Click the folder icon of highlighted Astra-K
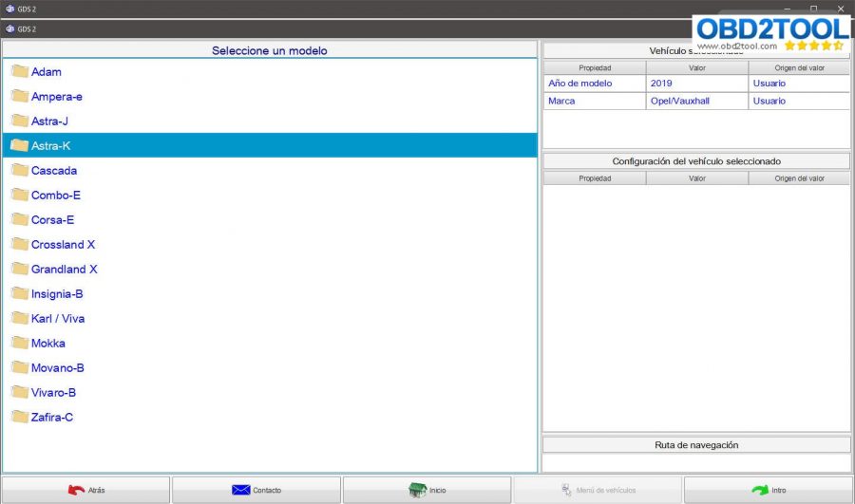 20,145
